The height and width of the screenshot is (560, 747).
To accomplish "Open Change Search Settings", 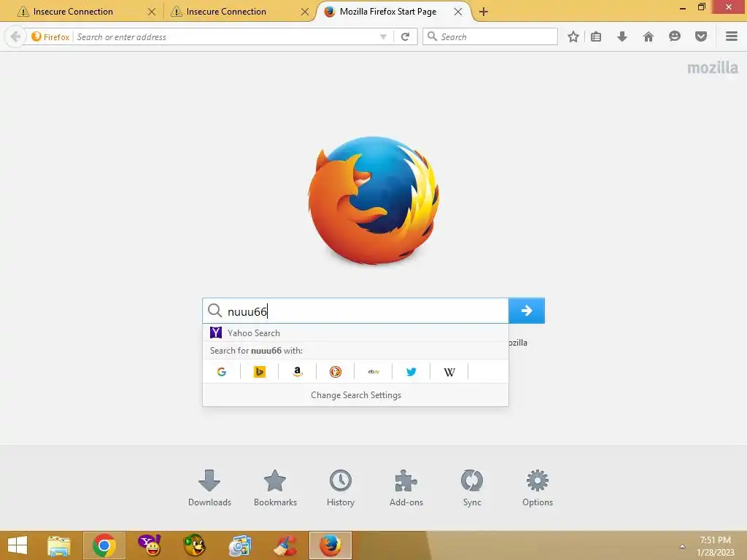I will (x=355, y=394).
